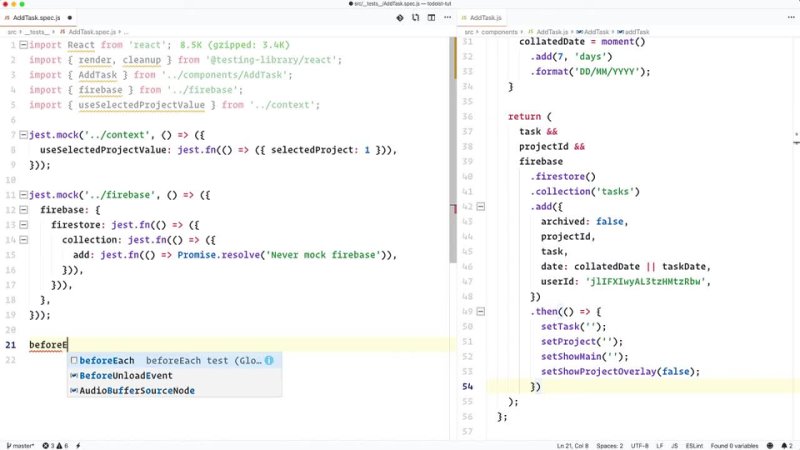The image size is (800, 450).
Task: Collapse the import block at line 1
Action: tap(23, 45)
